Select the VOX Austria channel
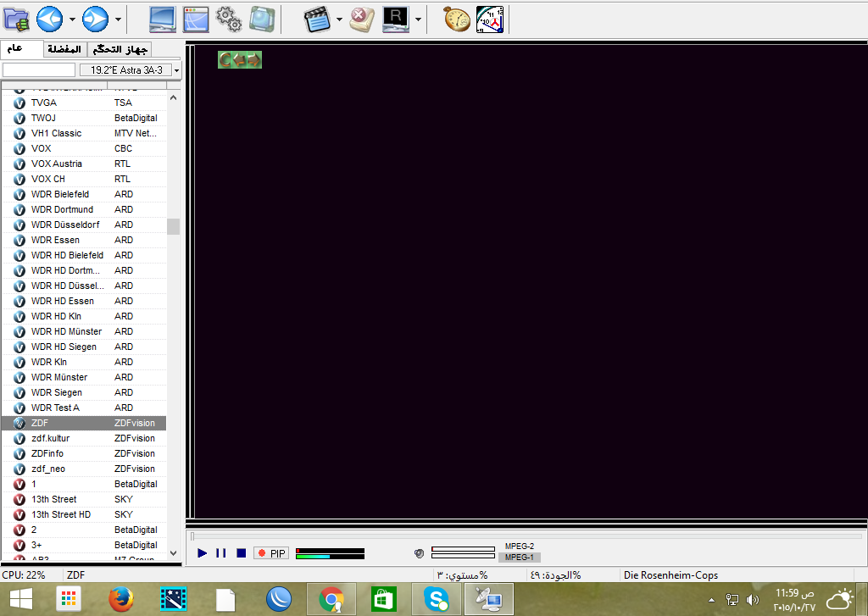Screen dimensions: 868x616 click(84, 164)
